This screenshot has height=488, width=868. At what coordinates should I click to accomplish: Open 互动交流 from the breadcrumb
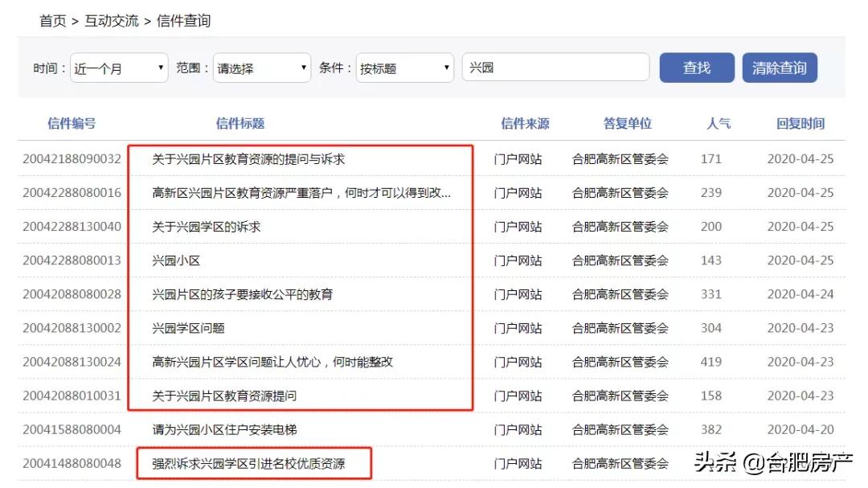coord(112,20)
